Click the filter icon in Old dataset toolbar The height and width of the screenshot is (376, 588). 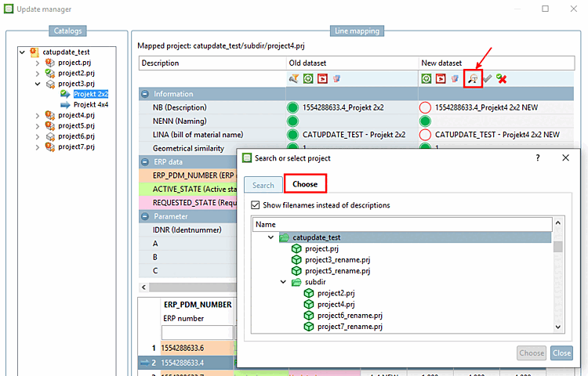294,78
